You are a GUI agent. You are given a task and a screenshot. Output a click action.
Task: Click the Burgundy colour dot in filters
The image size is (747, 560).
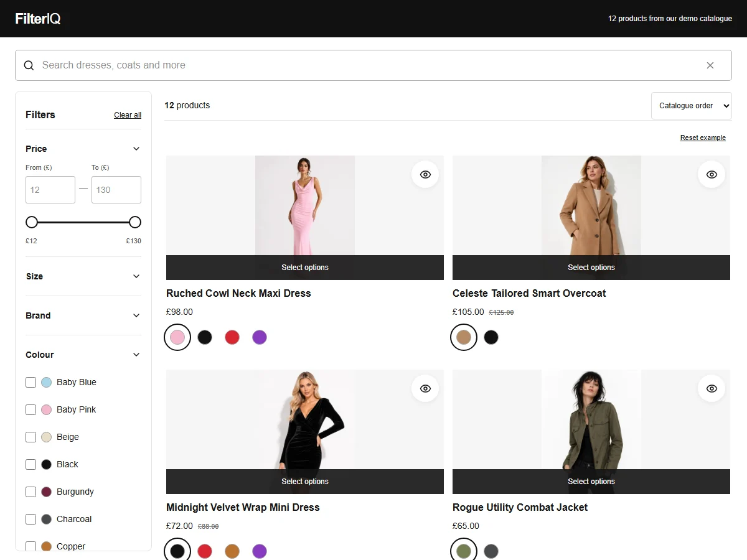click(x=46, y=492)
